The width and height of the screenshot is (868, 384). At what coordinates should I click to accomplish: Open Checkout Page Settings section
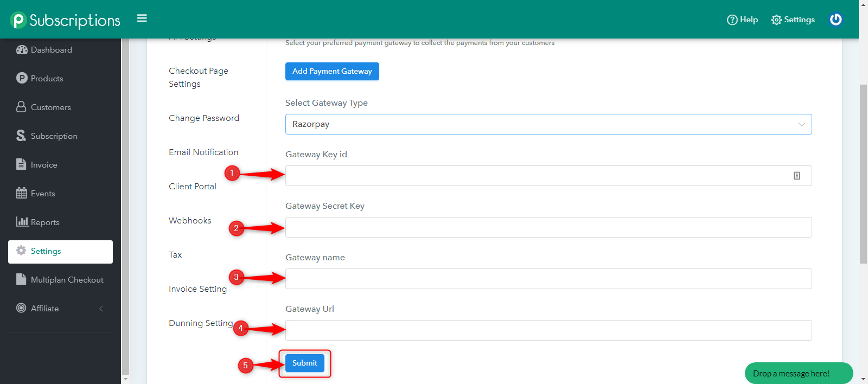(x=199, y=78)
